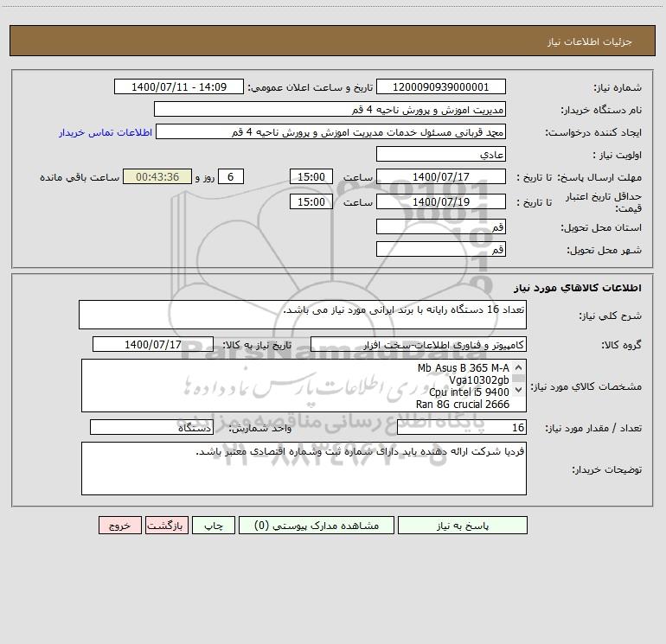Click the remaining time countdown 00:43:36
The height and width of the screenshot is (644, 666).
coord(157,176)
